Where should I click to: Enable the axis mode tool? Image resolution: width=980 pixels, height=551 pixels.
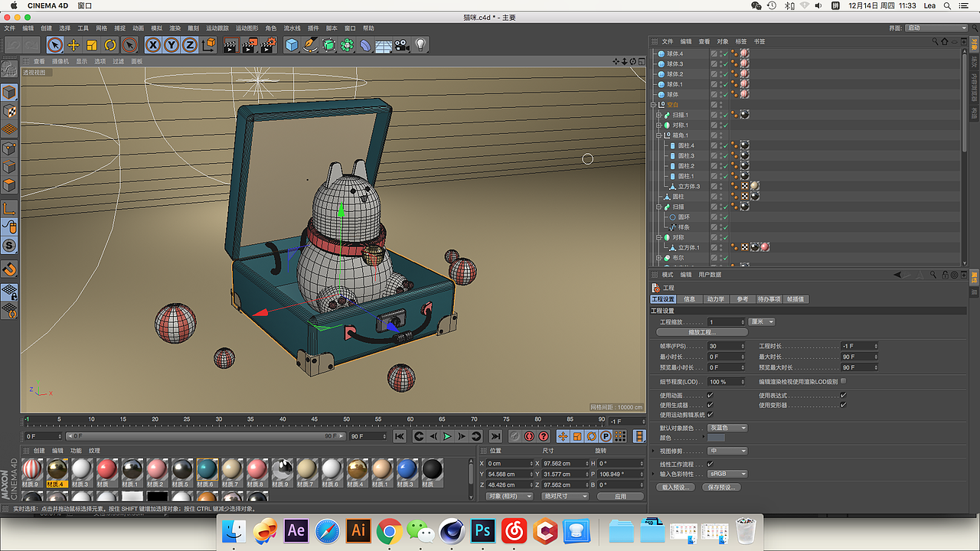click(x=9, y=208)
